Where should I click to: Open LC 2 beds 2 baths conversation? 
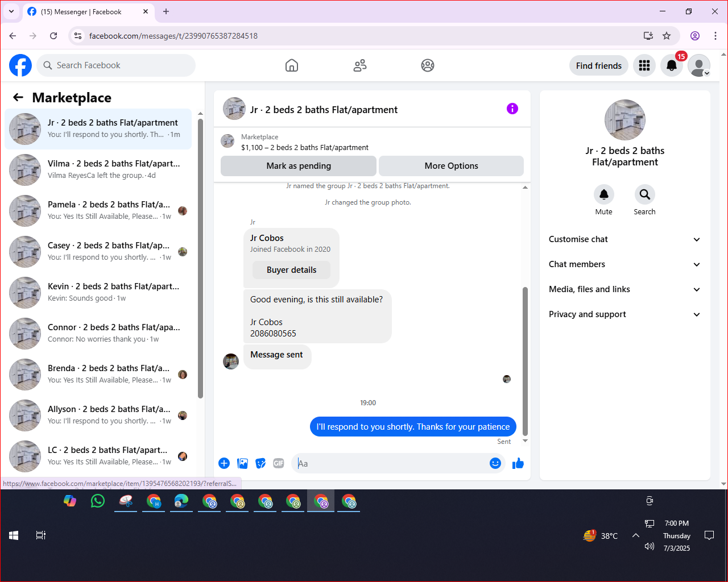(x=98, y=456)
